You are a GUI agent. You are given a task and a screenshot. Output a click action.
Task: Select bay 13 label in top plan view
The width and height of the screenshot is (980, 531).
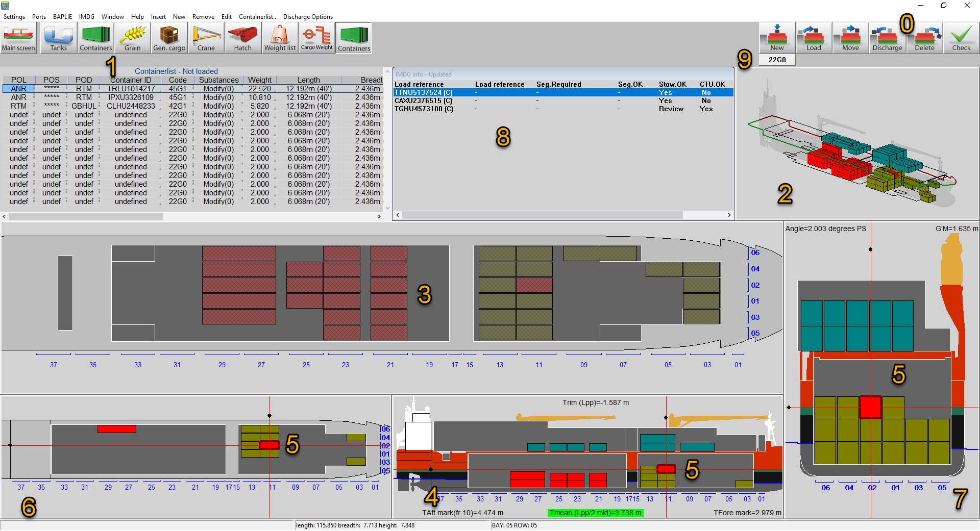(500, 365)
